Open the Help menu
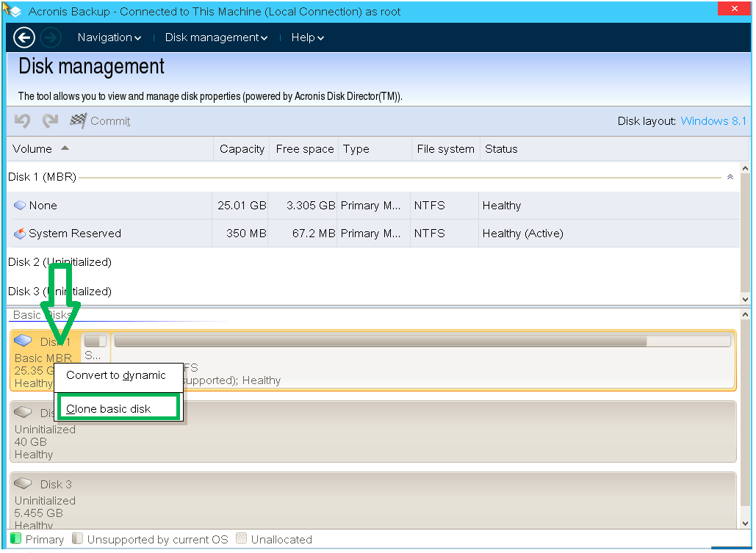Image resolution: width=756 pixels, height=553 pixels. pos(307,37)
